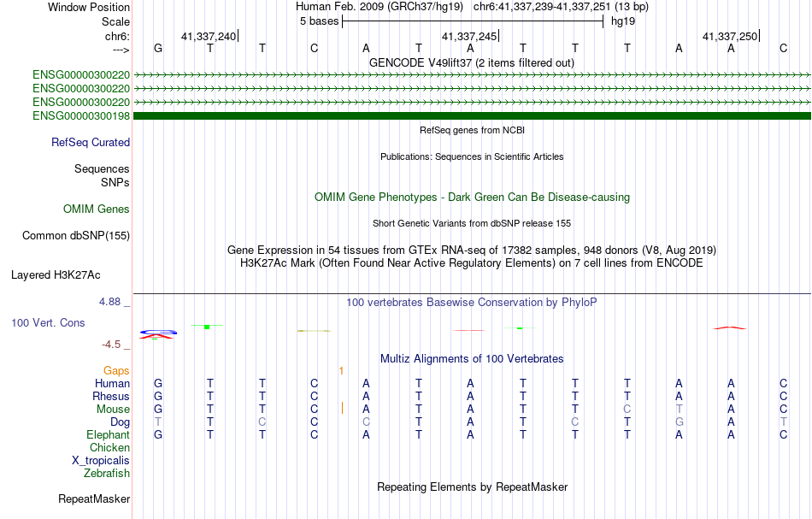Select the SNPs track label
Image resolution: width=812 pixels, height=519 pixels.
(x=115, y=182)
